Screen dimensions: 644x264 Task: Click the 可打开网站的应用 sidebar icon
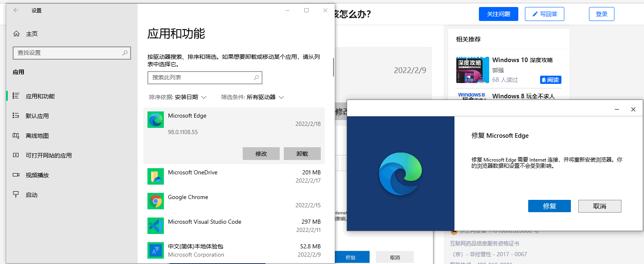click(x=16, y=155)
